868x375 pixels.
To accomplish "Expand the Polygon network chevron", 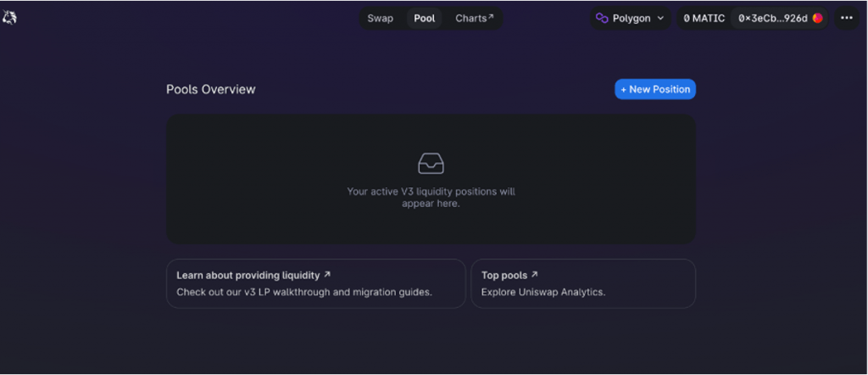I will pos(660,18).
